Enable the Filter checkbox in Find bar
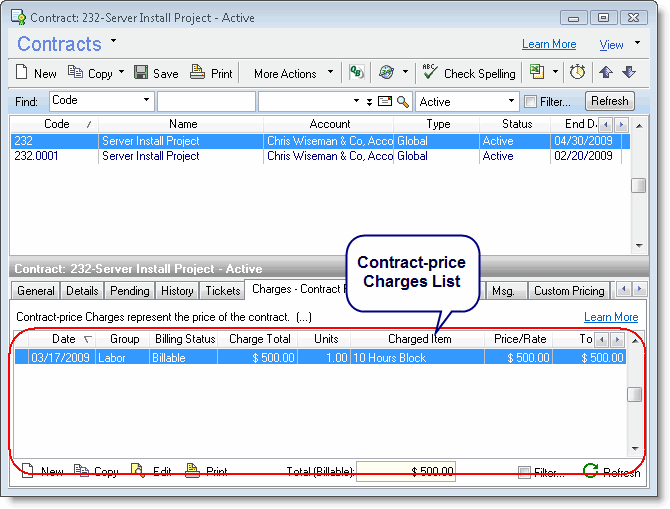The image size is (670, 509). coord(530,102)
